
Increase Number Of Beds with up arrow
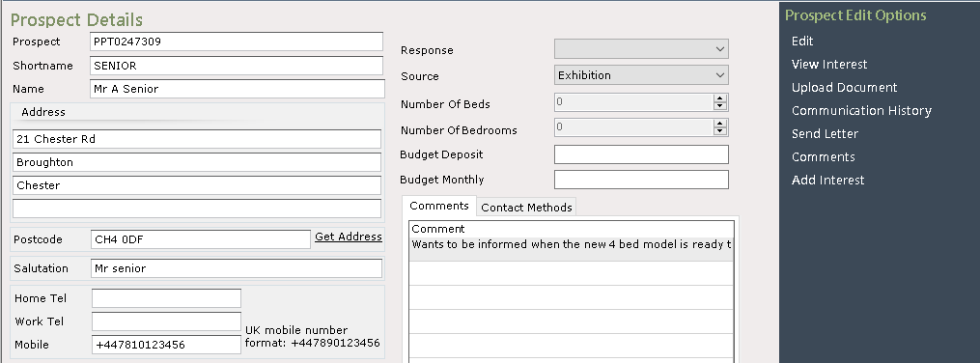[x=720, y=98]
